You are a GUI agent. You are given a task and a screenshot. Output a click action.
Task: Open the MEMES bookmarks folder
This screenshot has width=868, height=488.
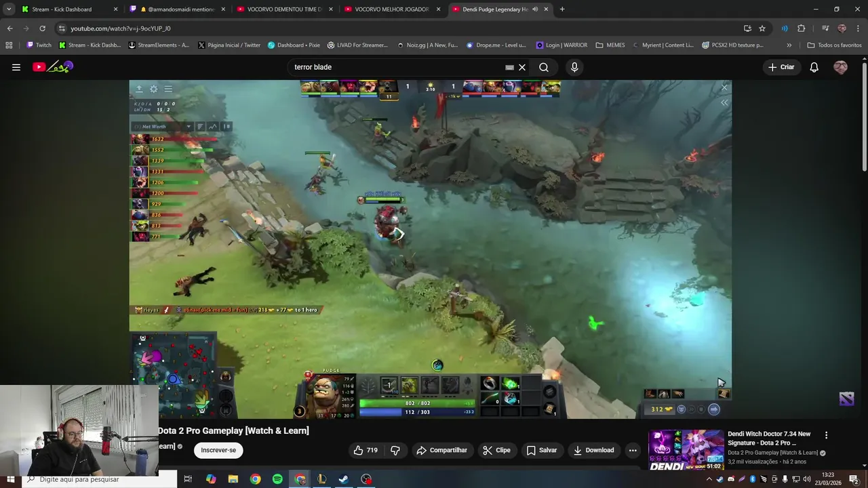tap(610, 45)
